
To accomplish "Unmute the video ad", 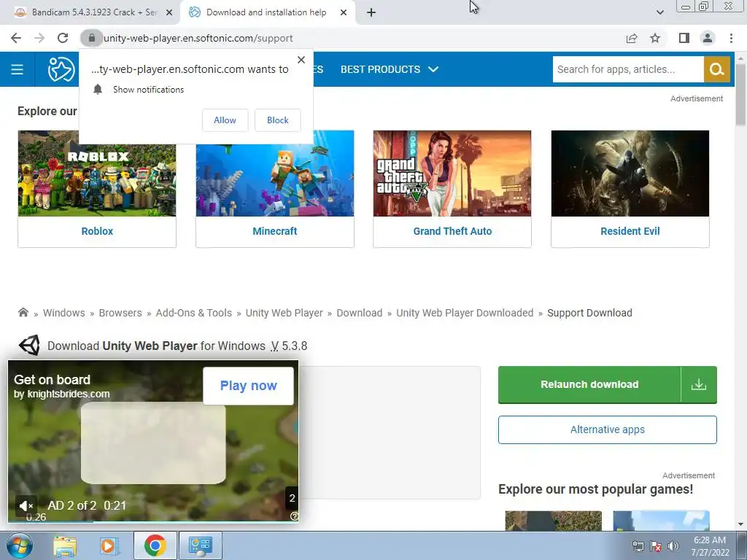I will coord(26,506).
